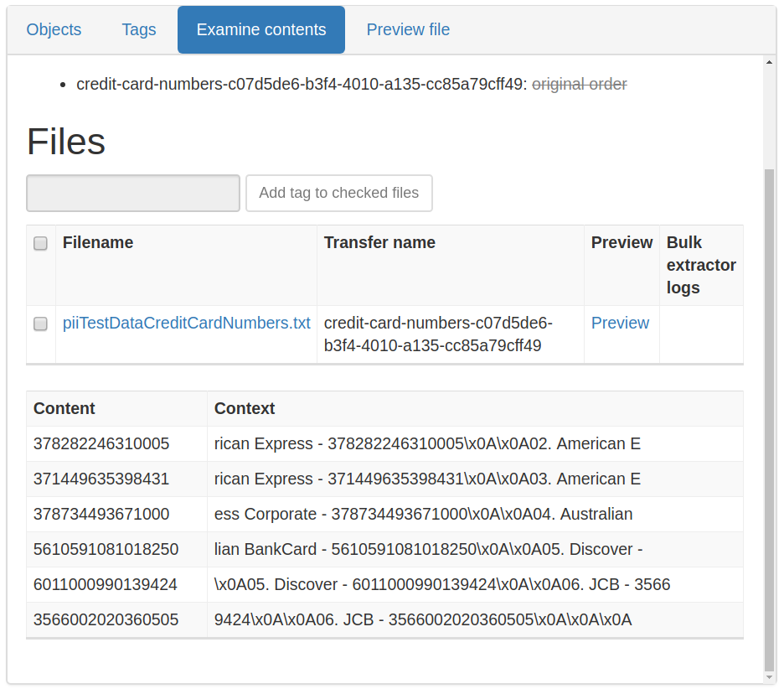Click the Transfer name column header
Image resolution: width=784 pixels, height=694 pixels.
pyautogui.click(x=379, y=243)
